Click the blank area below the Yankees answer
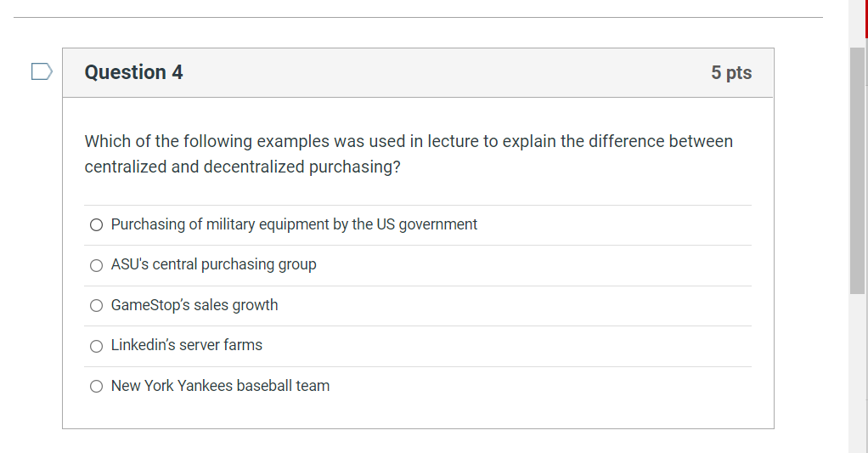868x453 pixels. [x=418, y=414]
